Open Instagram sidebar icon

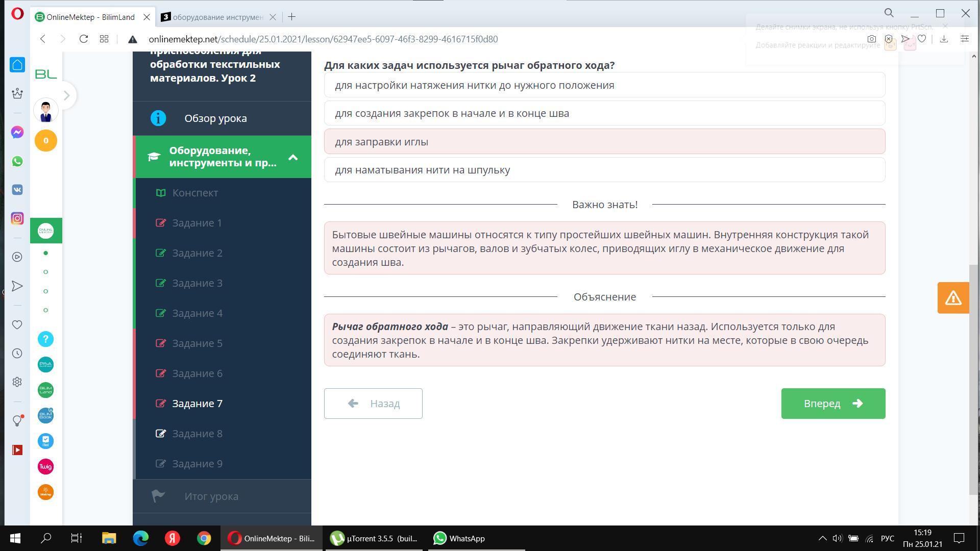pos(17,218)
